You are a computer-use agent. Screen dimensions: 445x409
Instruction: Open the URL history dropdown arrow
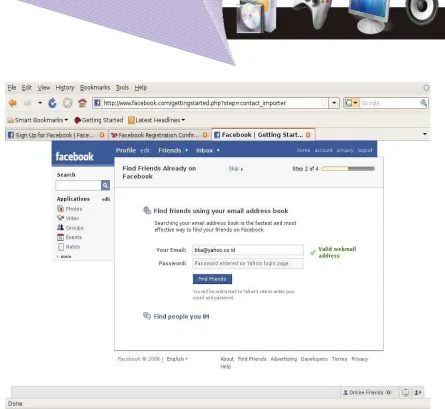[x=334, y=103]
